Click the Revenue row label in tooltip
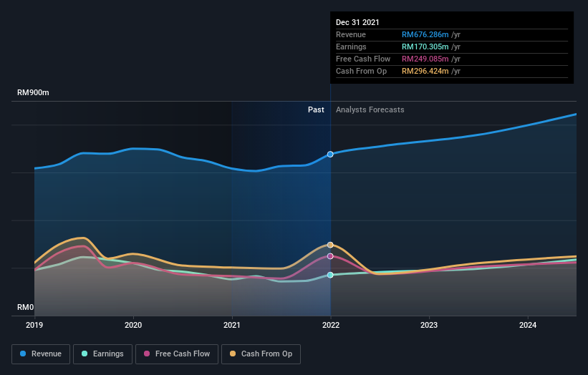The image size is (588, 375). pyautogui.click(x=351, y=34)
